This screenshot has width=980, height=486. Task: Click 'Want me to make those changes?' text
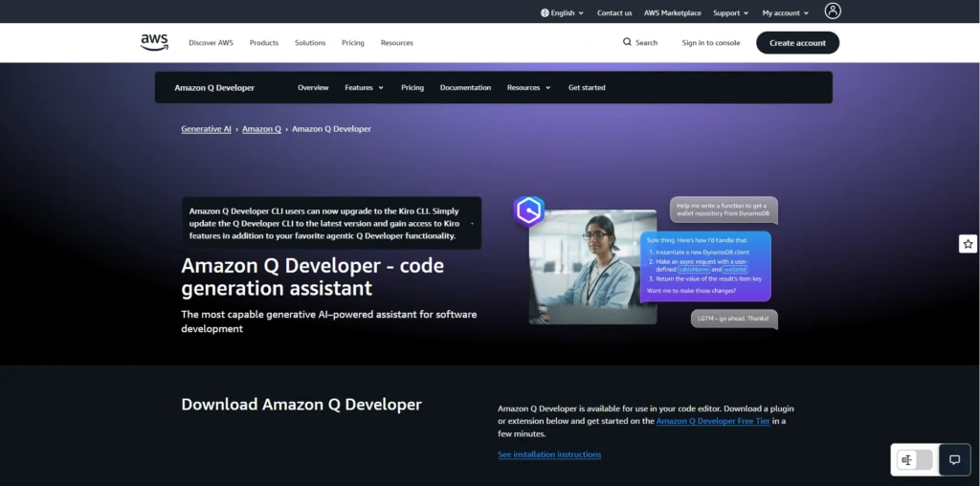click(x=691, y=291)
